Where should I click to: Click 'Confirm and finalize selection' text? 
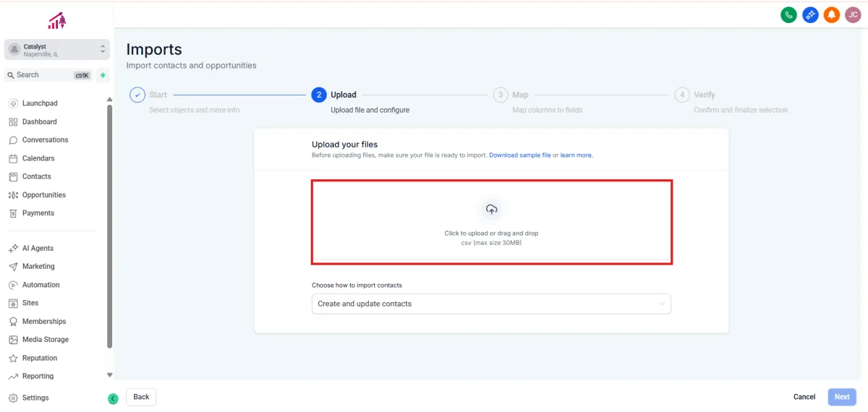click(741, 110)
